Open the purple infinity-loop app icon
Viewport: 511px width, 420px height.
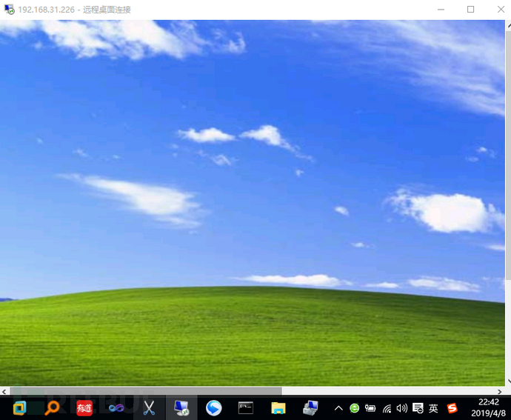tap(116, 408)
